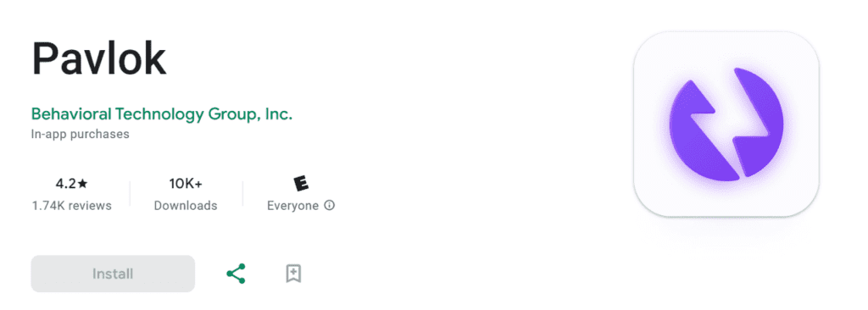
Task: Open content rating info icon beside Everyone
Action: [x=330, y=205]
